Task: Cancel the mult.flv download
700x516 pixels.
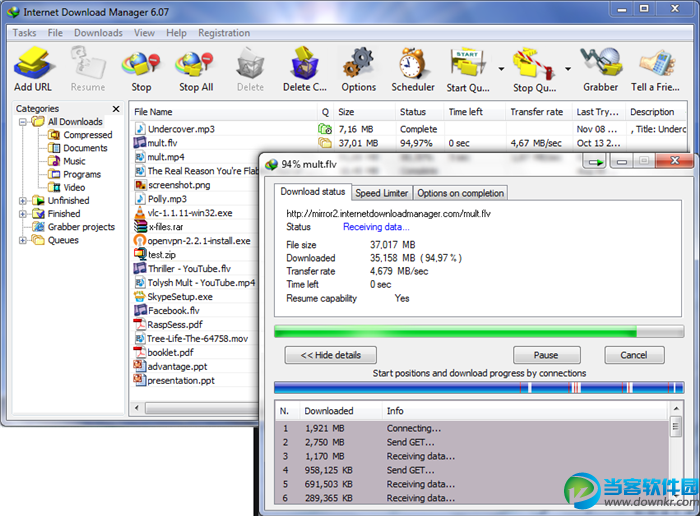Action: pos(634,355)
